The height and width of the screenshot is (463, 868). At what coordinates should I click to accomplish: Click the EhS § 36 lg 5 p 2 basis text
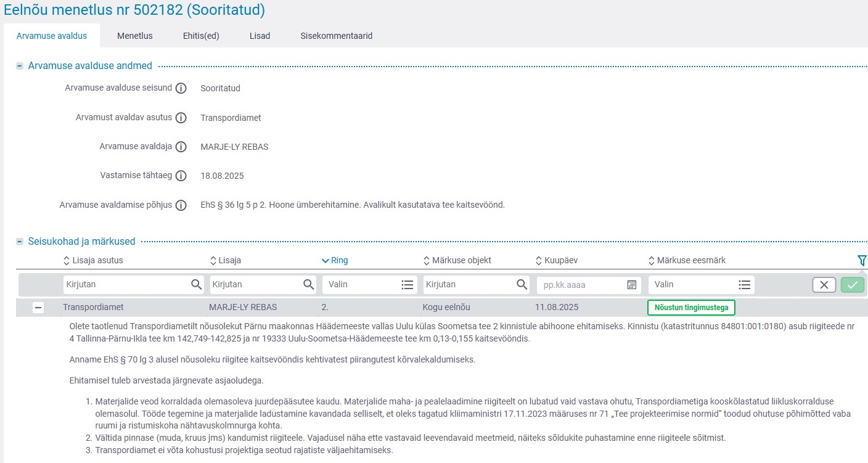click(353, 205)
